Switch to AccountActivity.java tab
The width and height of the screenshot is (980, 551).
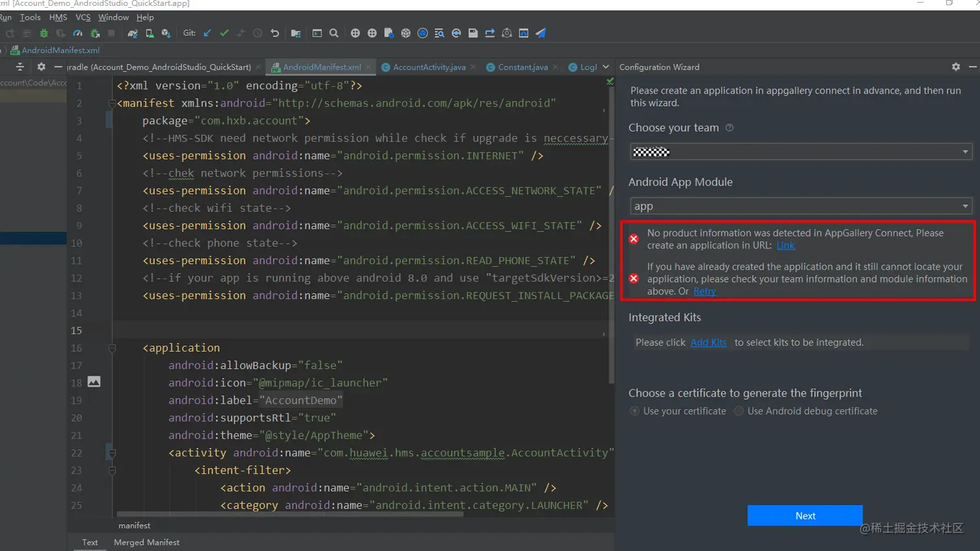pyautogui.click(x=429, y=67)
